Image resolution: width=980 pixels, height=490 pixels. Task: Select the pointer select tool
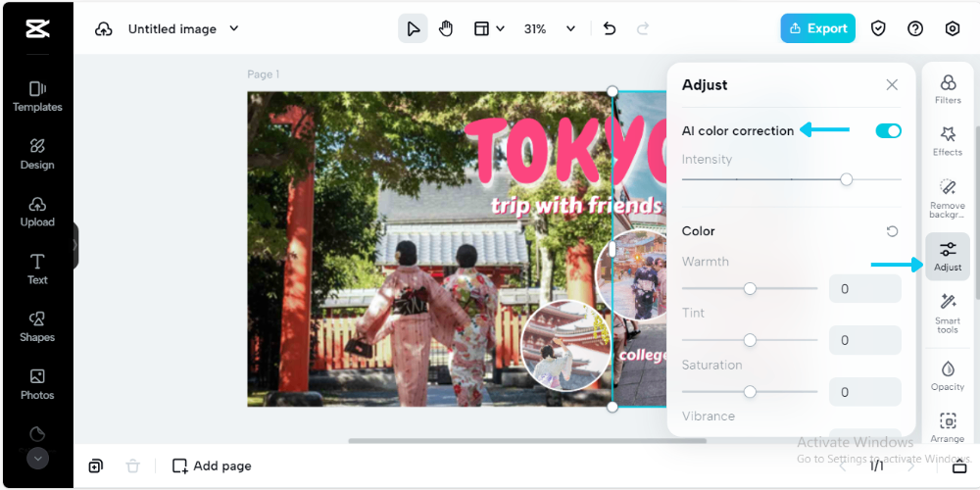point(414,28)
